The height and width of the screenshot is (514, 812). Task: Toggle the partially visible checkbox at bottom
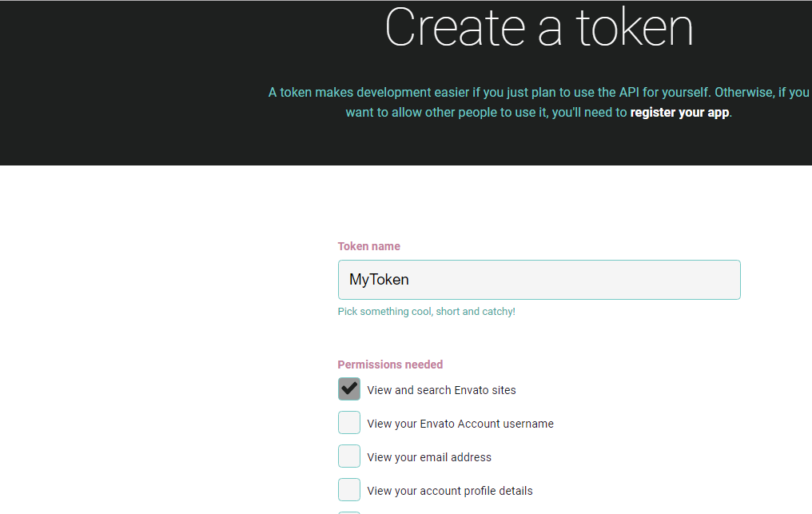[x=349, y=512]
